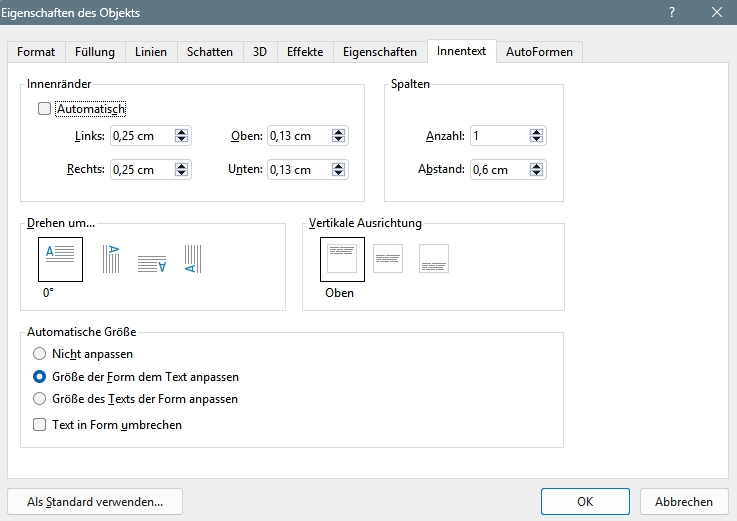Select the Nicht anpassen radio option
This screenshot has width=737, height=521.
[39, 354]
